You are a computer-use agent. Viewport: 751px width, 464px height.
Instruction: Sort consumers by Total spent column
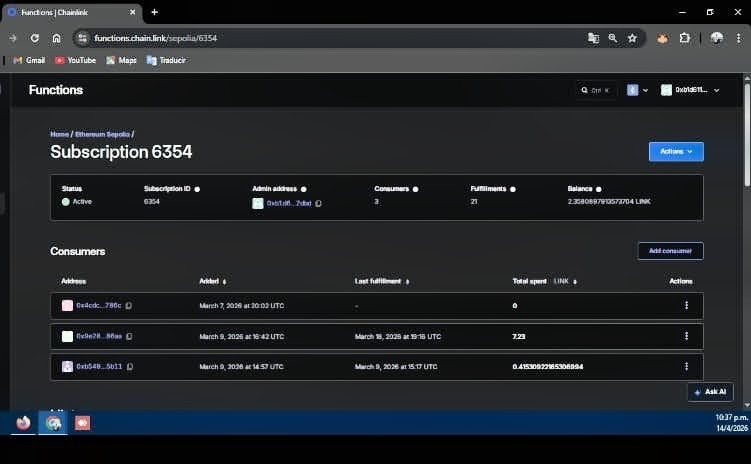tap(545, 281)
